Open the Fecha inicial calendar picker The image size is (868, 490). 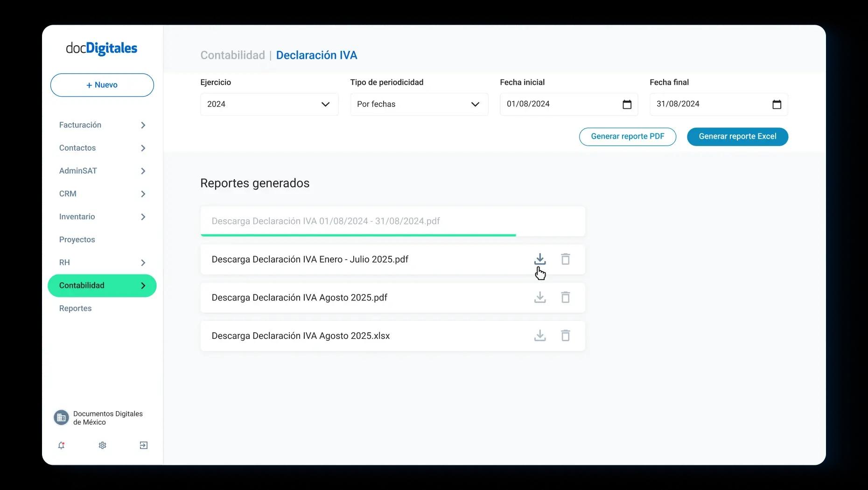coord(627,105)
